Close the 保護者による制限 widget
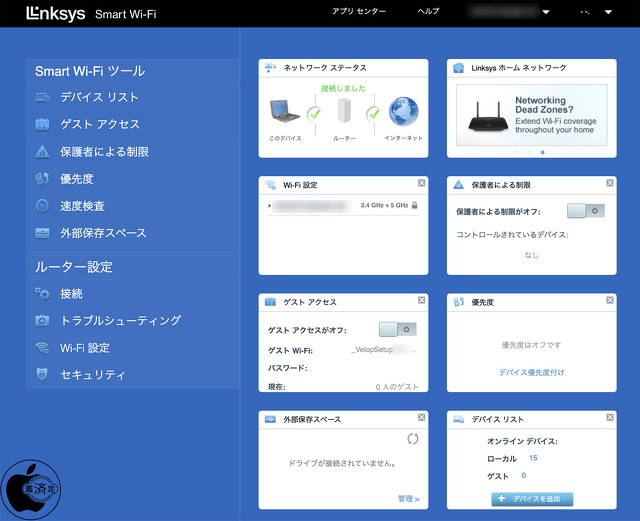Viewport: 640px width, 521px height. 610,183
